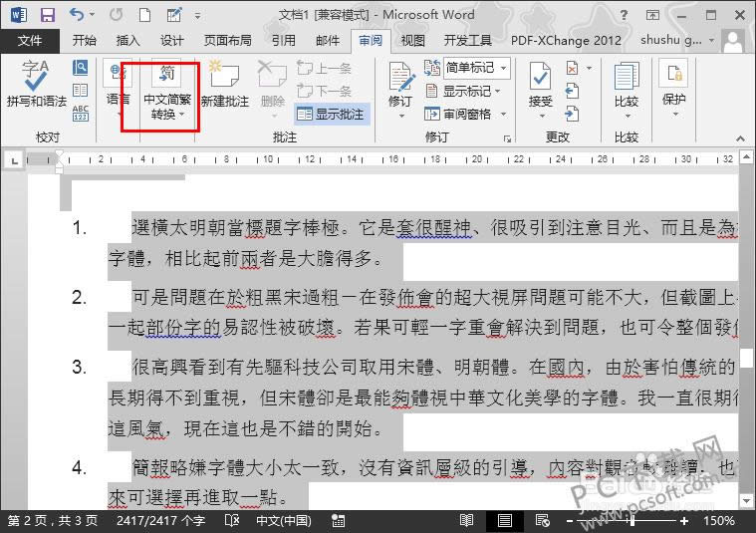Switch to print layout view icon
756x533 pixels.
pos(505,521)
